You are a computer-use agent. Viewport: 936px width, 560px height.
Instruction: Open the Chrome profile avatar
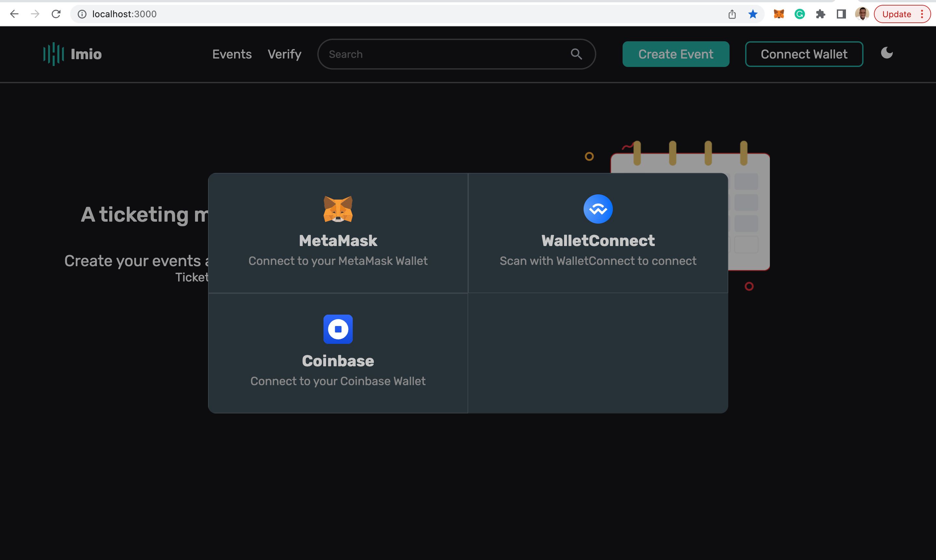click(x=862, y=14)
